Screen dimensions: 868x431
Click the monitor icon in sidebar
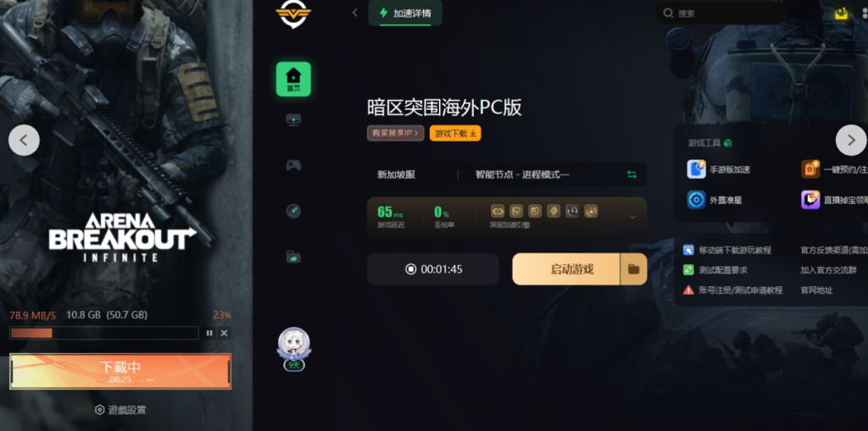pos(293,120)
